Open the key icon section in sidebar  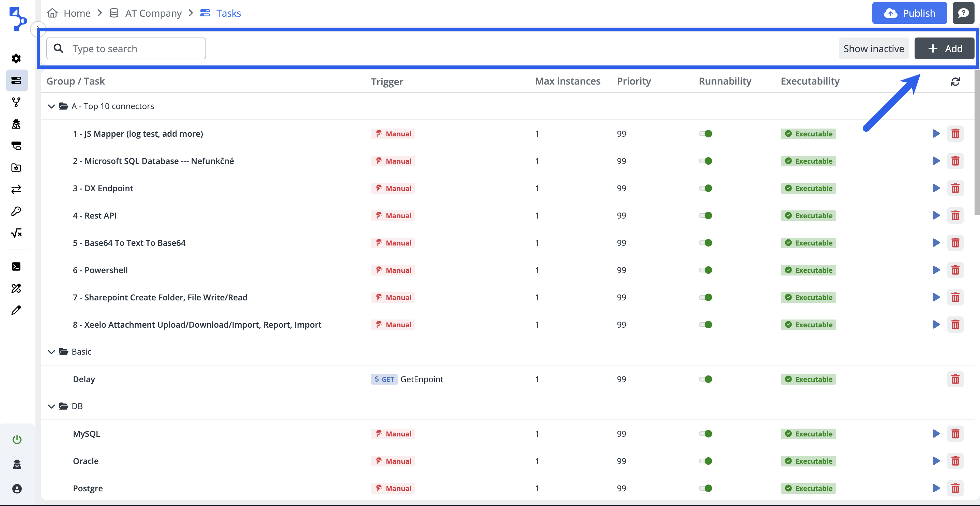pos(16,211)
